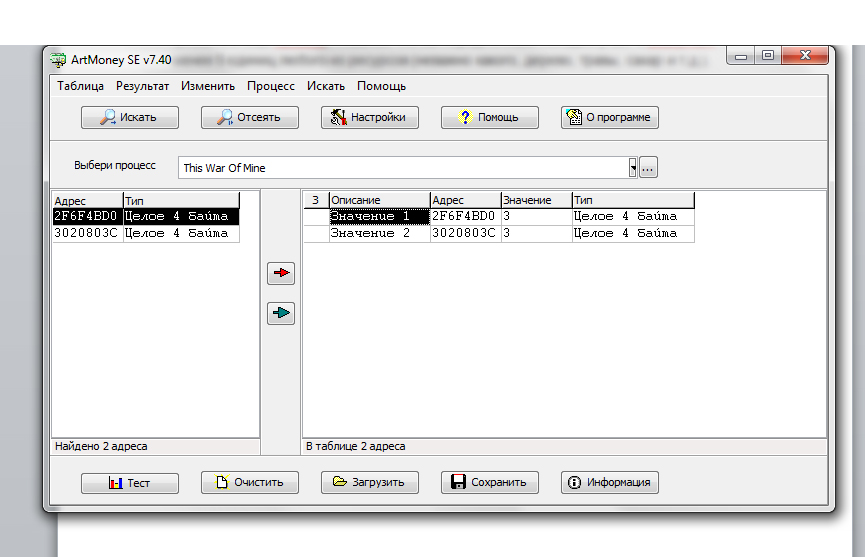Open the Изменить menu
Viewport: 865px width, 557px height.
coord(208,86)
